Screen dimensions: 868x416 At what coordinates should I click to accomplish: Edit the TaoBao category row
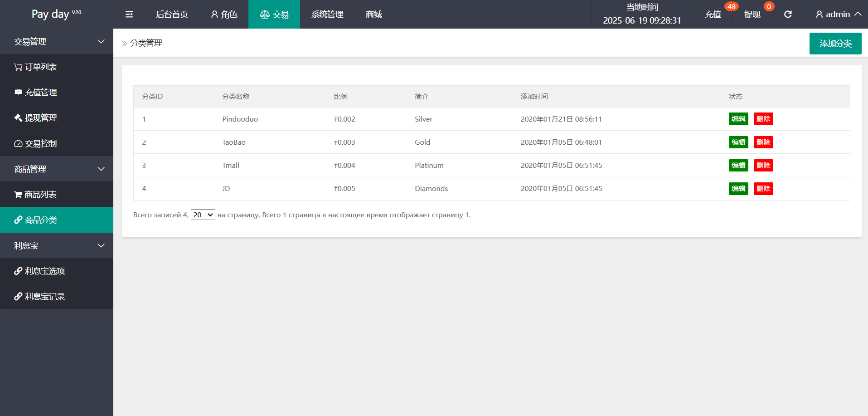tap(738, 142)
